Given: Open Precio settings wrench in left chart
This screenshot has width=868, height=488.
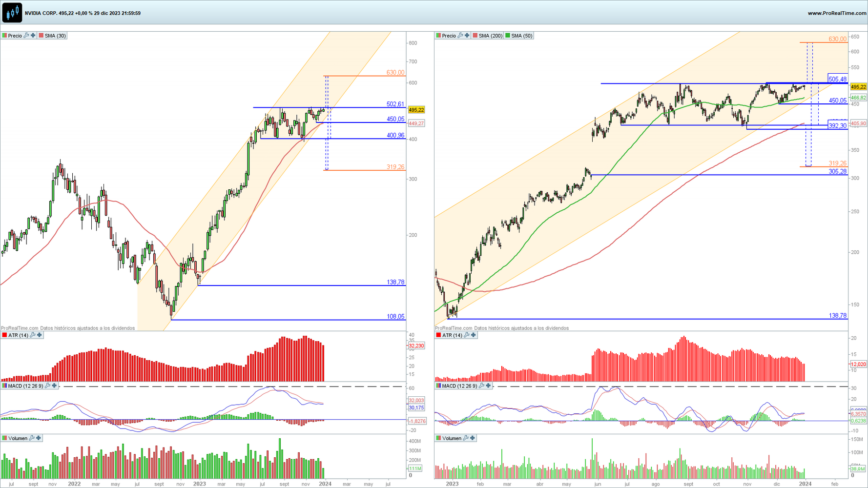Looking at the screenshot, I should 26,36.
